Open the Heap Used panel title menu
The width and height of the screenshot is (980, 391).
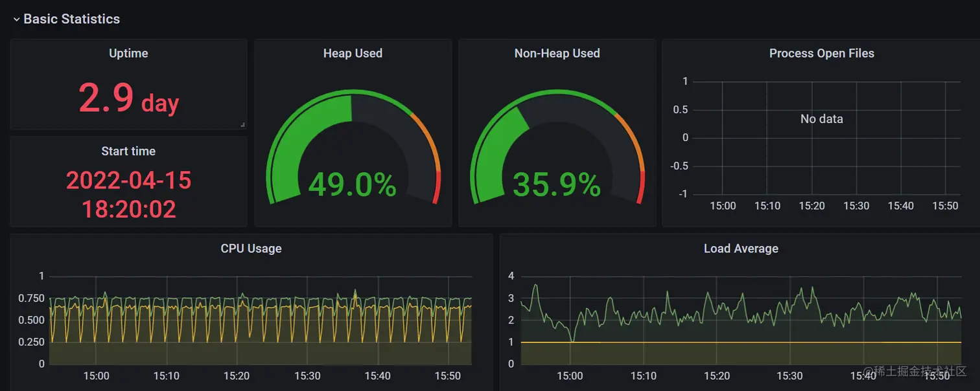point(353,53)
